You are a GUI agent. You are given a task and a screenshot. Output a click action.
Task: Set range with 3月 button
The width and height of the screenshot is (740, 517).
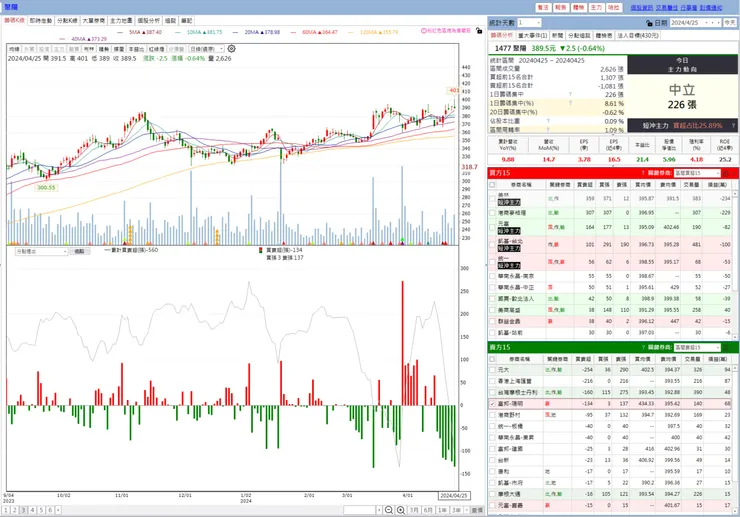(x=414, y=510)
